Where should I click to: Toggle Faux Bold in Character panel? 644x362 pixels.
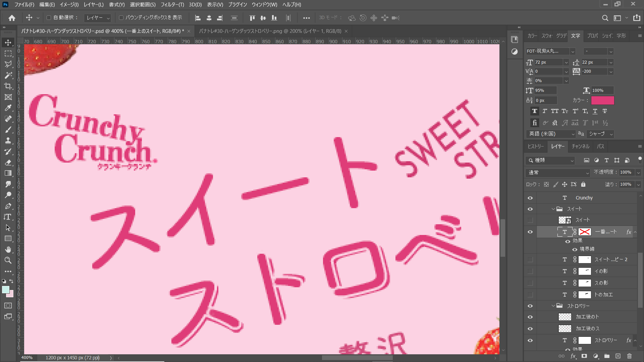click(535, 111)
